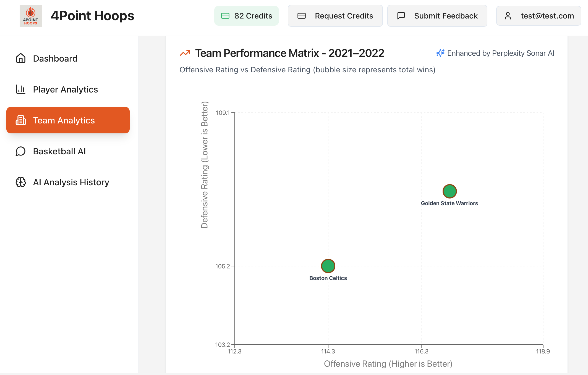This screenshot has width=588, height=375.
Task: Click the trending-up arrow by matrix title
Action: coord(185,53)
